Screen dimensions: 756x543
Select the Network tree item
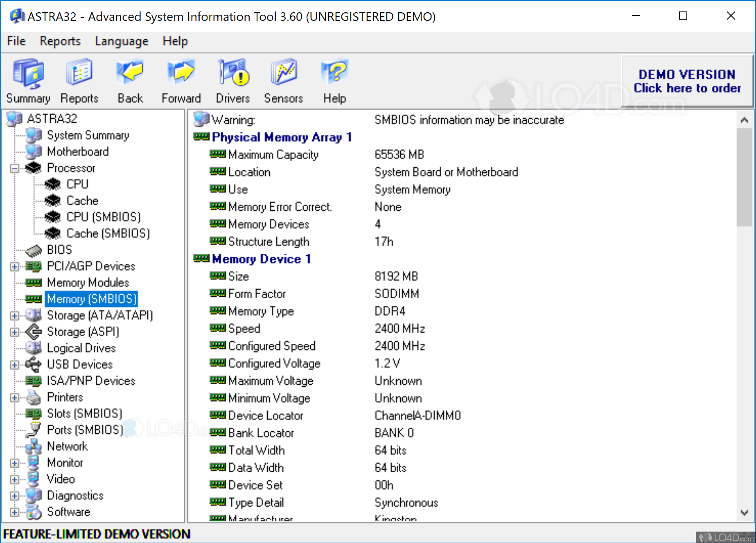(x=67, y=446)
